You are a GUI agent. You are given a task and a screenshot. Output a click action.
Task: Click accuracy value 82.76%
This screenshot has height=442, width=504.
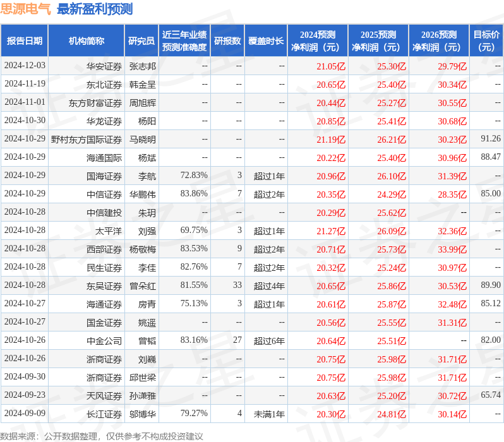194,267
